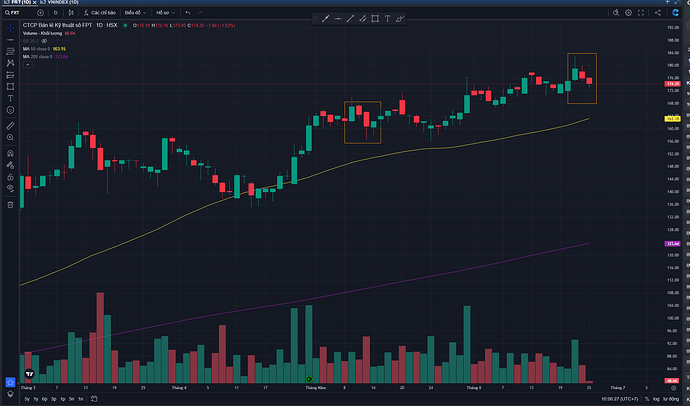This screenshot has height=406, width=690.
Task: Select the ruler measure tool
Action: 10,126
